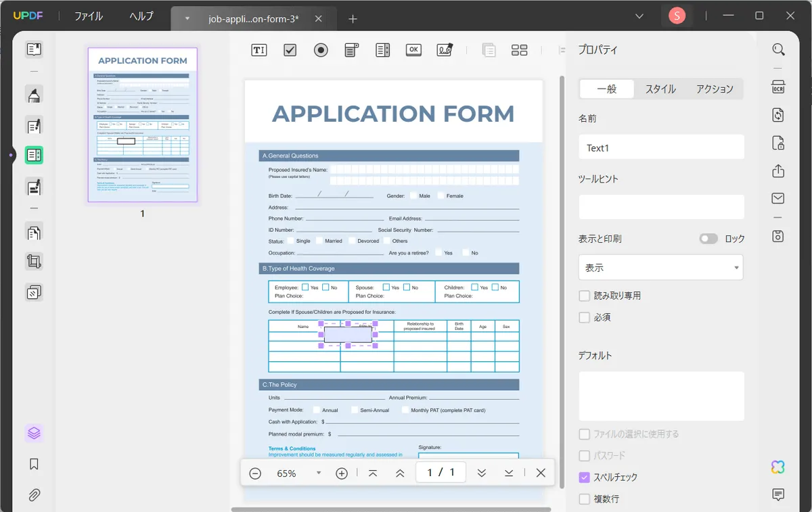Image resolution: width=812 pixels, height=512 pixels.
Task: Select the OK Button form tool
Action: (x=413, y=50)
